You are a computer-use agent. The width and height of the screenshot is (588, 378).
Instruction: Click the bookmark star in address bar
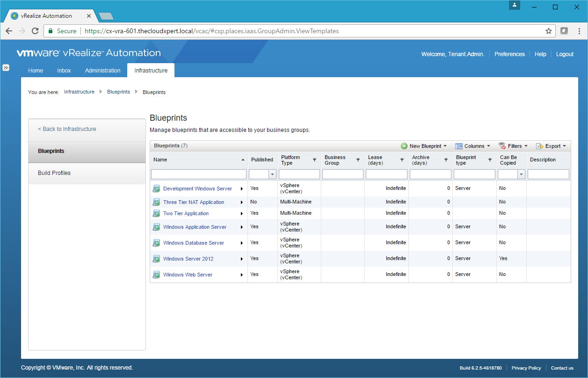point(549,31)
